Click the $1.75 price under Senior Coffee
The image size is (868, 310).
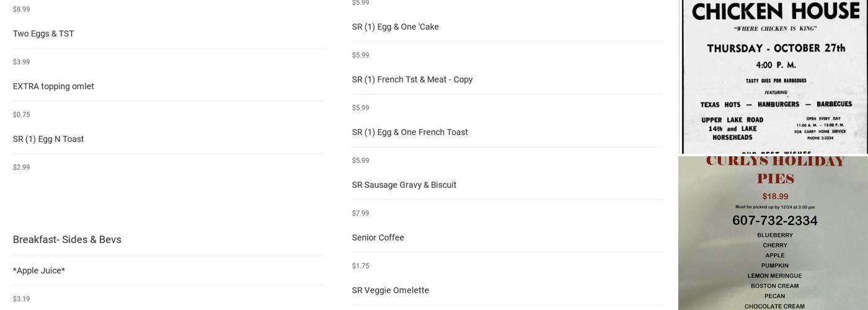click(361, 266)
